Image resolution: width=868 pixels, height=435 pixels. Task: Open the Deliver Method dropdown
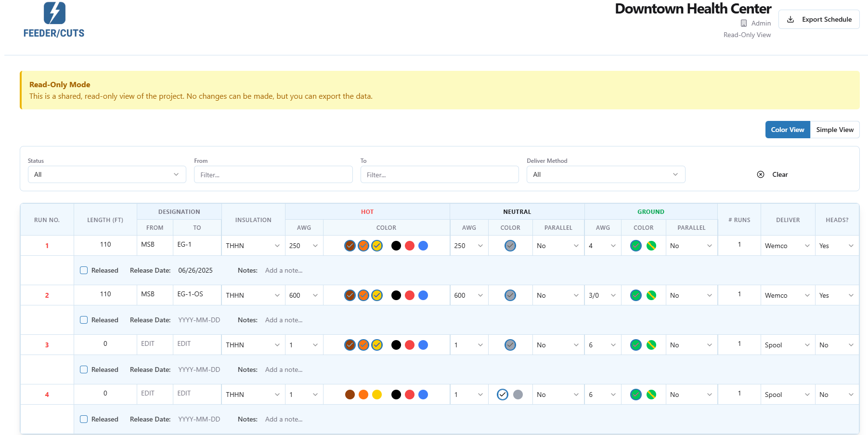[x=606, y=174]
